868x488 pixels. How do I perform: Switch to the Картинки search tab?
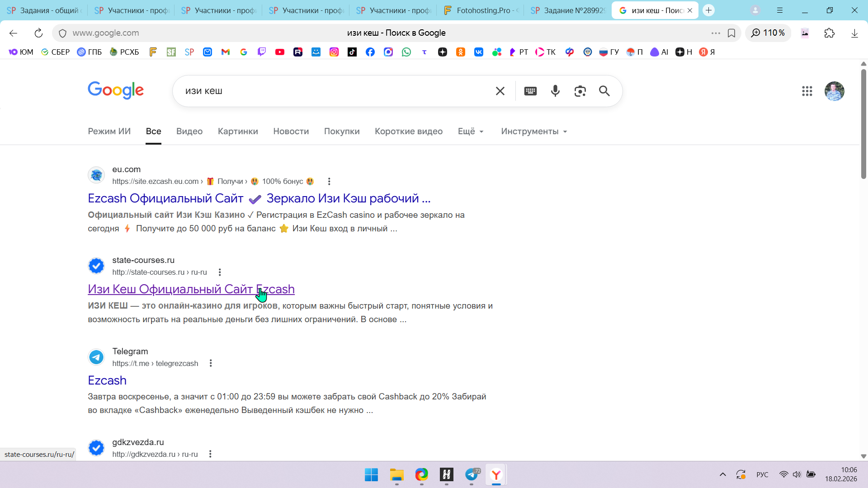point(238,131)
